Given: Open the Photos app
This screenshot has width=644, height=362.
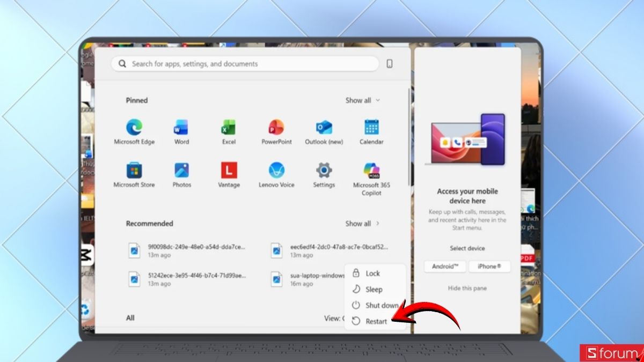Looking at the screenshot, I should (181, 175).
